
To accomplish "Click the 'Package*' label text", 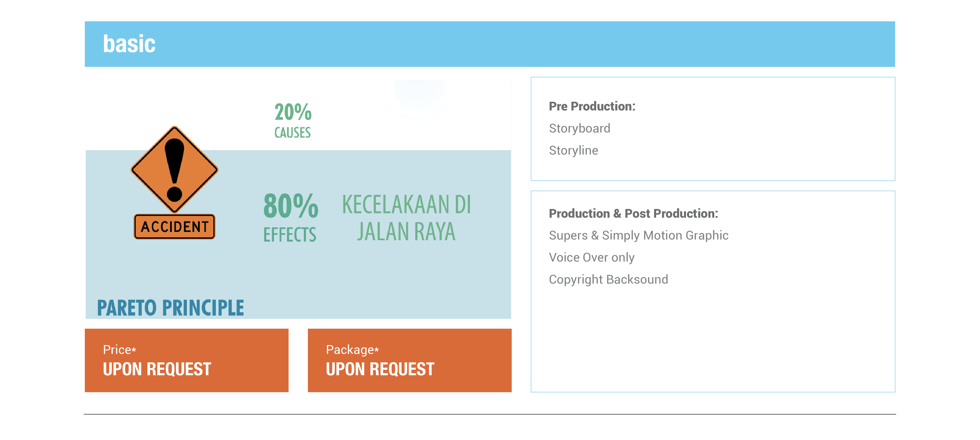I will pos(352,350).
